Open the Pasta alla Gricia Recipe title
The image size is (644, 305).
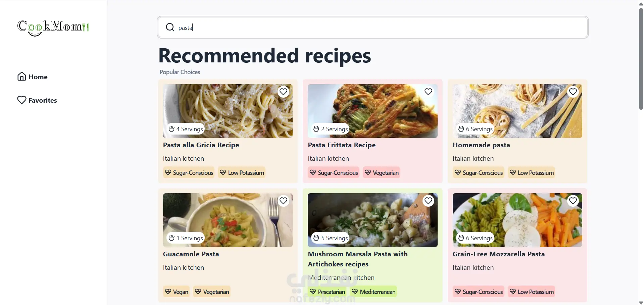click(201, 145)
